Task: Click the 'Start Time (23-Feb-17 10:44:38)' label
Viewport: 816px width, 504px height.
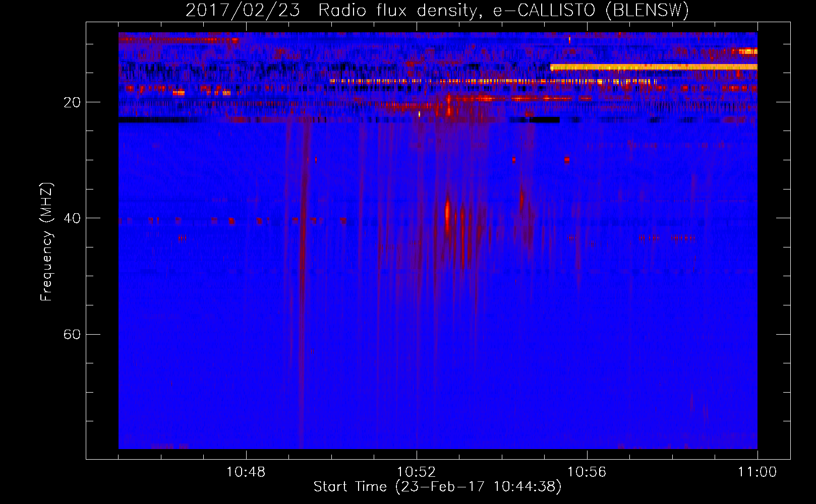Action: click(437, 487)
